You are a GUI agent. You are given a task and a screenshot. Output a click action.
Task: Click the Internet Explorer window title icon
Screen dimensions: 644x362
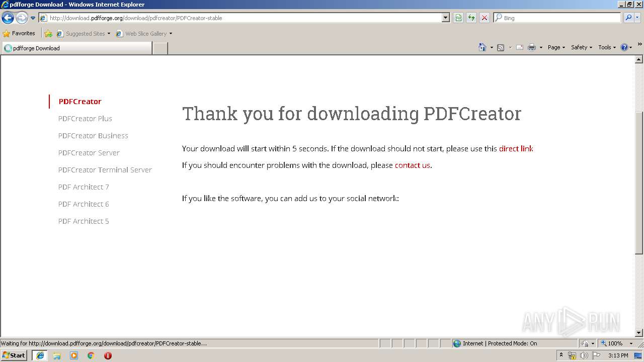tap(5, 5)
